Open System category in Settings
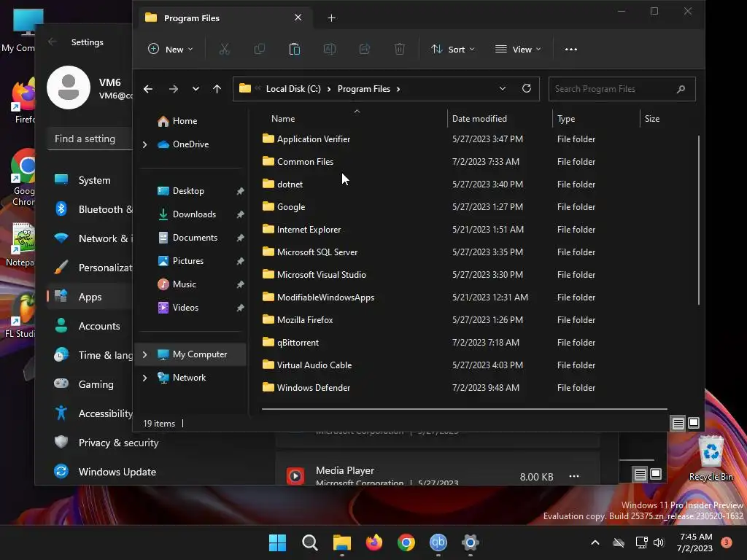The height and width of the screenshot is (560, 747). 90,180
